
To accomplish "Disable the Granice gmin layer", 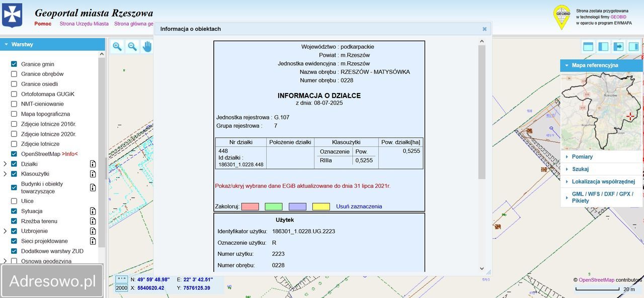I will tap(14, 64).
